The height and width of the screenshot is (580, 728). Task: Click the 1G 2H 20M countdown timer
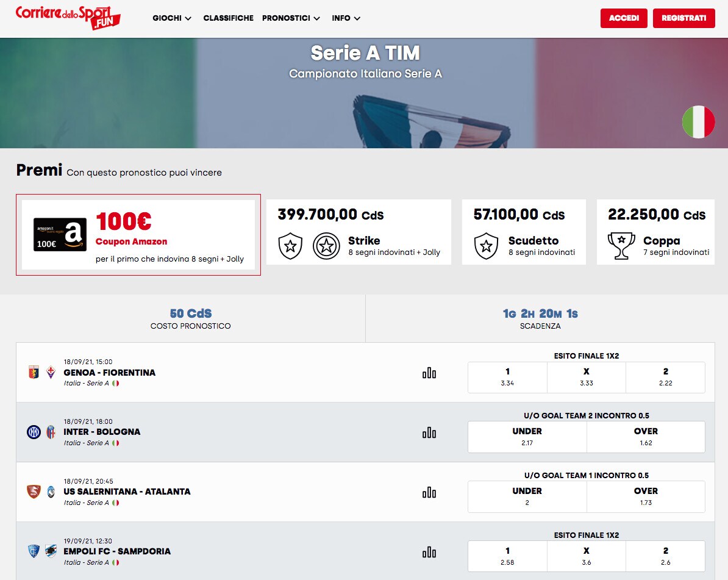point(540,314)
